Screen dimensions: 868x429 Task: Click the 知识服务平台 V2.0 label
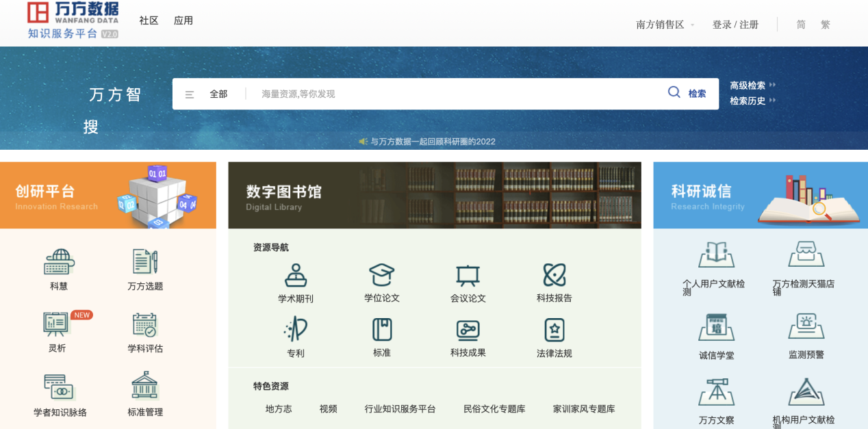(73, 34)
